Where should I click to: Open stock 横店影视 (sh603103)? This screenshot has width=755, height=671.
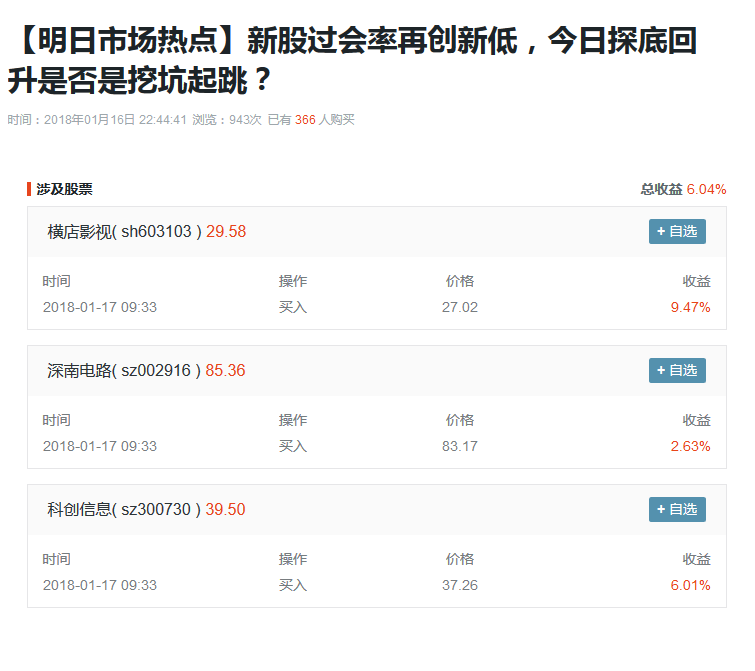[x=124, y=232]
